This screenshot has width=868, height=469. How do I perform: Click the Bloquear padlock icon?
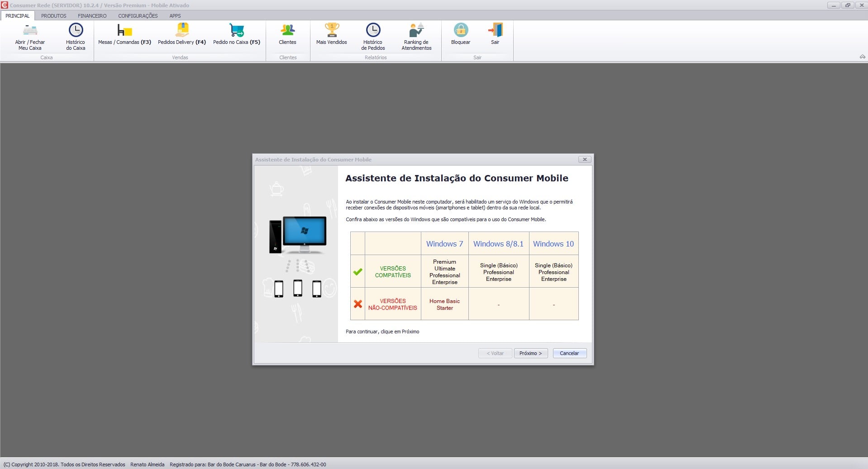pyautogui.click(x=460, y=31)
